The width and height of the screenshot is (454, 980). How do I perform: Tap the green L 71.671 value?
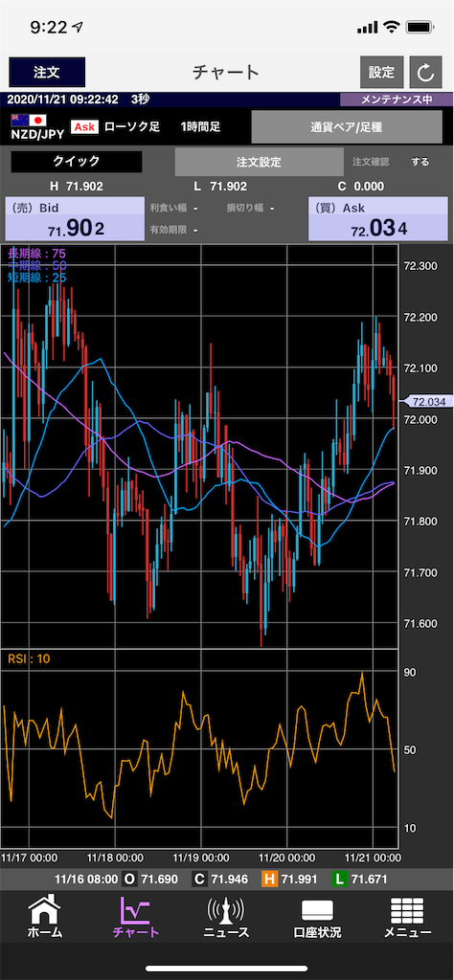(x=359, y=880)
